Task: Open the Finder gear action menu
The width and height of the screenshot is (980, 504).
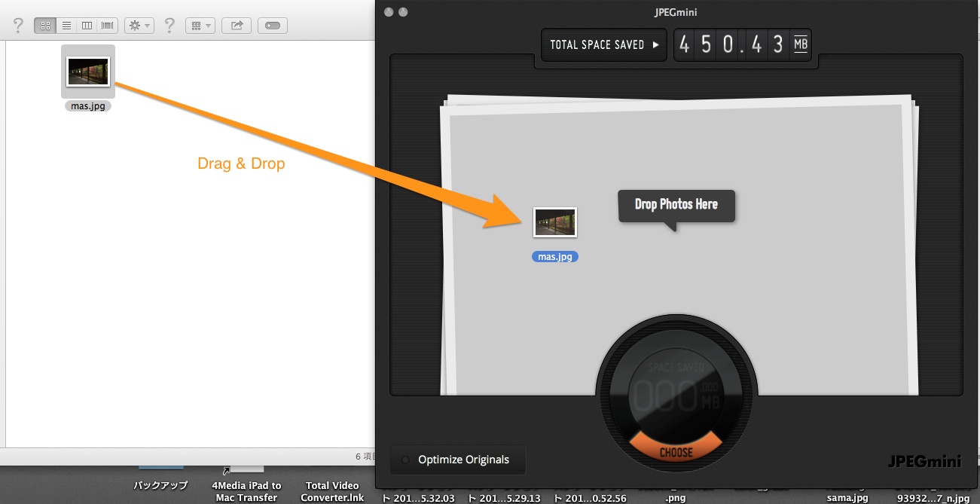Action: click(x=139, y=26)
